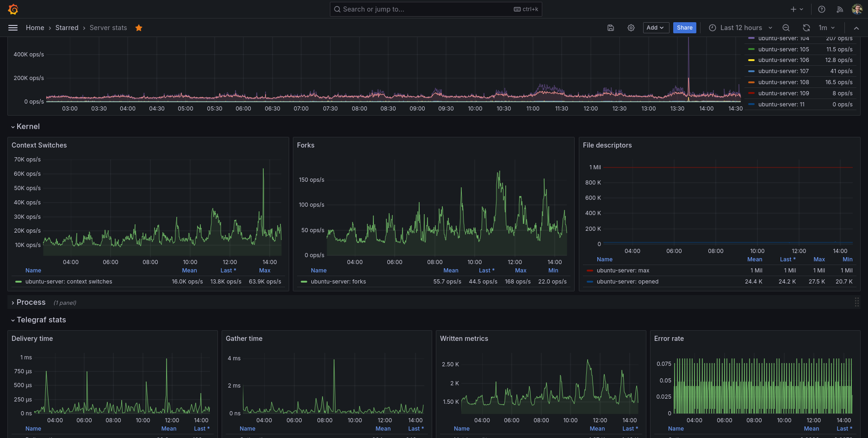Open the Delivery time panel title
The height and width of the screenshot is (438, 868).
pos(32,339)
